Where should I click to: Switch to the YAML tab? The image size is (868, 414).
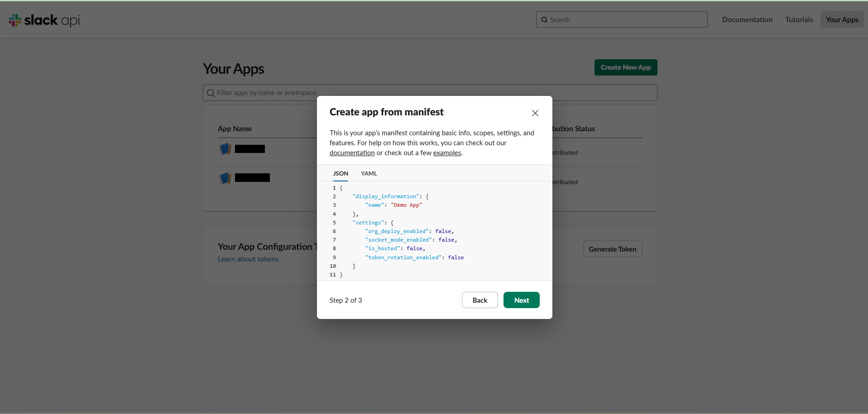tap(369, 173)
